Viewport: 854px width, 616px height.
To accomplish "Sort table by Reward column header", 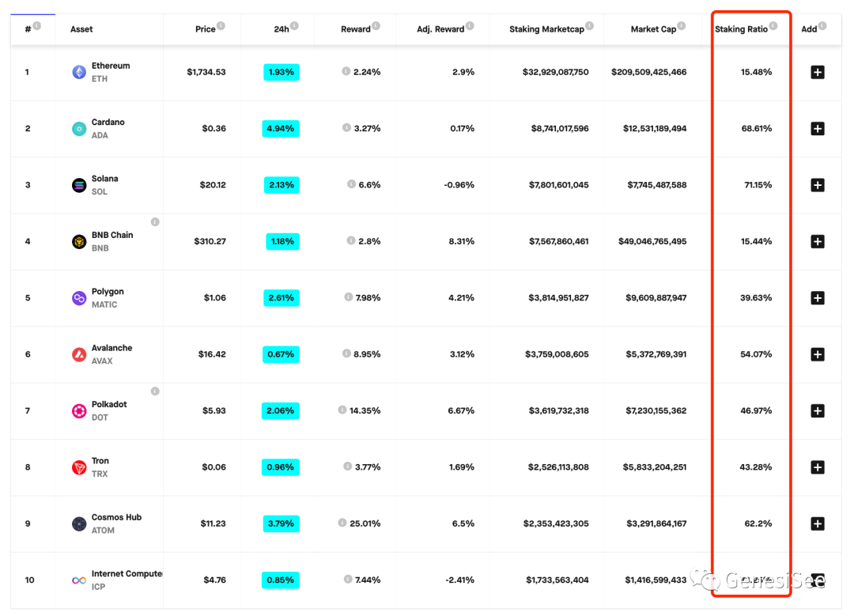I will click(356, 29).
